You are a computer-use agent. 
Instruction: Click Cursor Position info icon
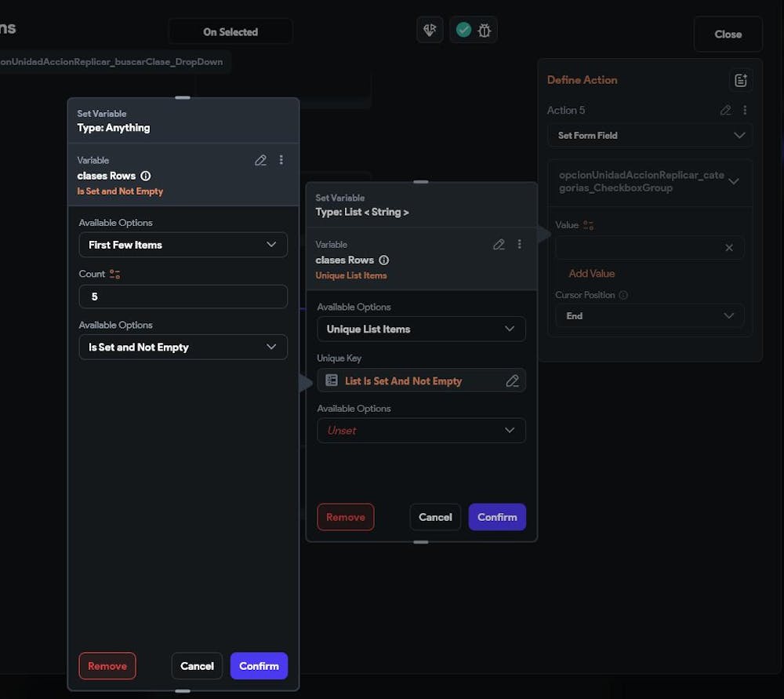(x=623, y=295)
